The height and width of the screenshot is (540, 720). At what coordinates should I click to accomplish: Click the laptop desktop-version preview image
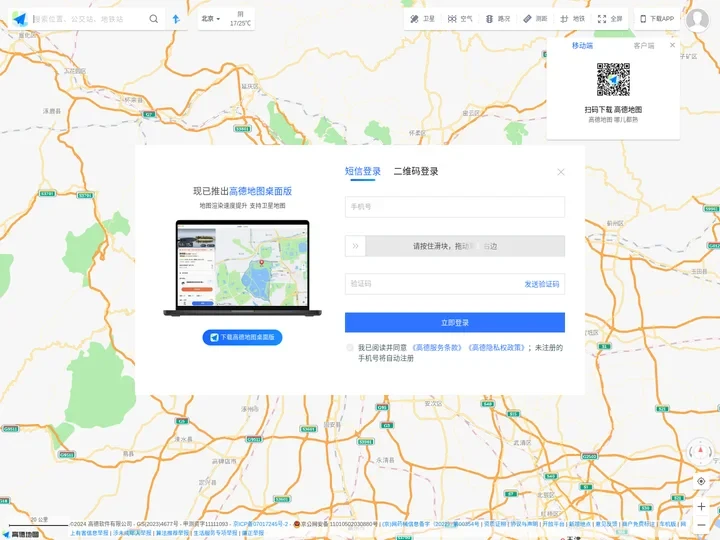[242, 268]
